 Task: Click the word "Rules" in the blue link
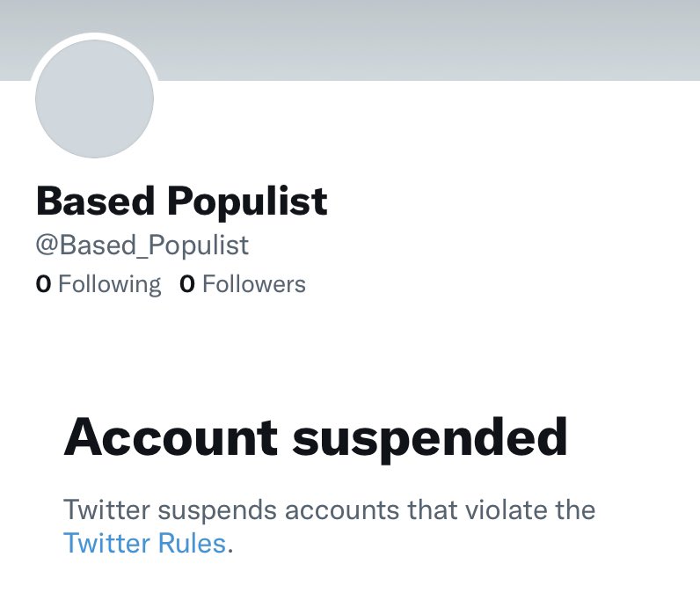point(193,544)
